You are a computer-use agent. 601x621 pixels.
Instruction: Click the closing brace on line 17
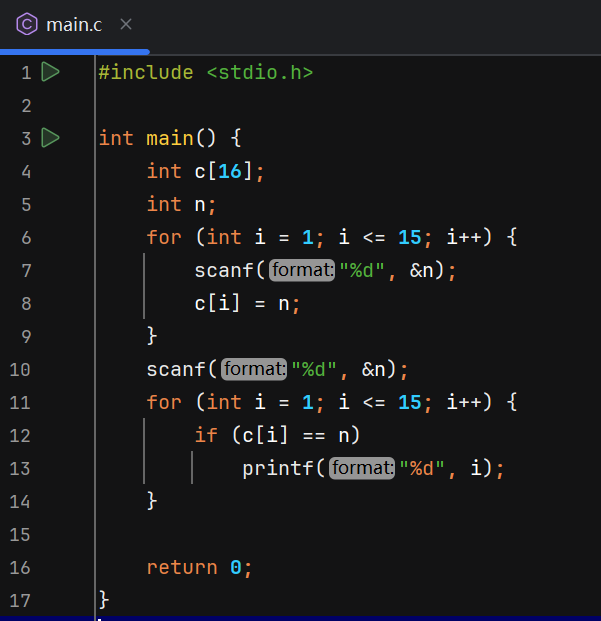[x=103, y=600]
